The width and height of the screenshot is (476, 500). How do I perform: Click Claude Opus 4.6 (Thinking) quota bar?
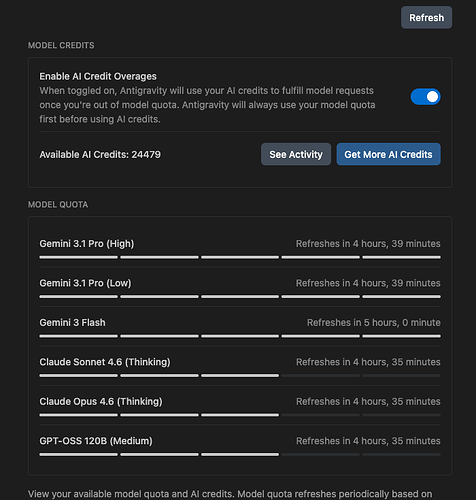click(240, 415)
